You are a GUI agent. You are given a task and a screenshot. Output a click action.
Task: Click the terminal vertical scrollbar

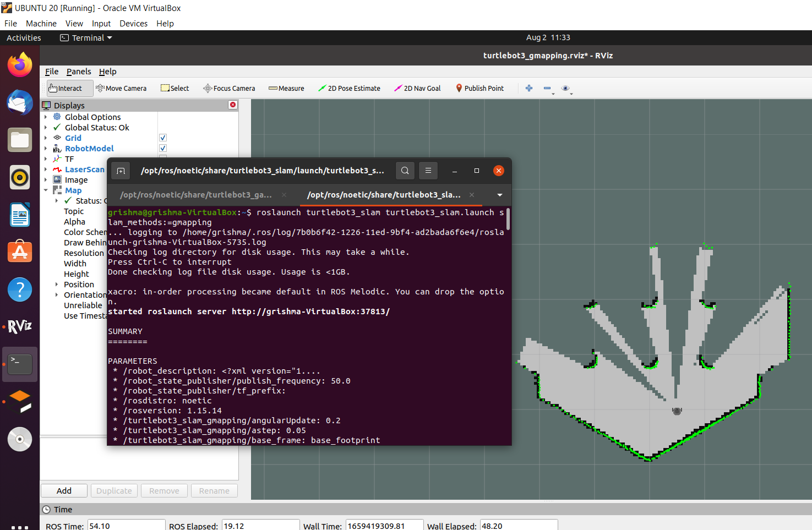pyautogui.click(x=508, y=219)
